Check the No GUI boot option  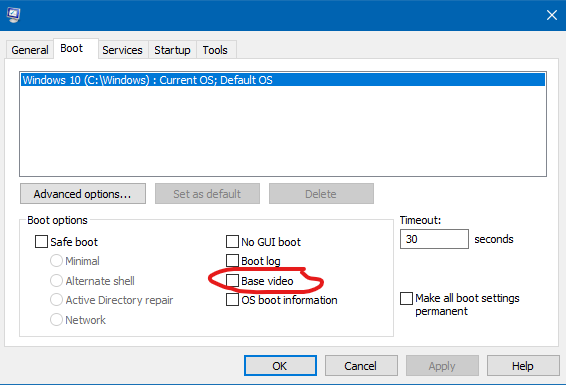point(232,242)
